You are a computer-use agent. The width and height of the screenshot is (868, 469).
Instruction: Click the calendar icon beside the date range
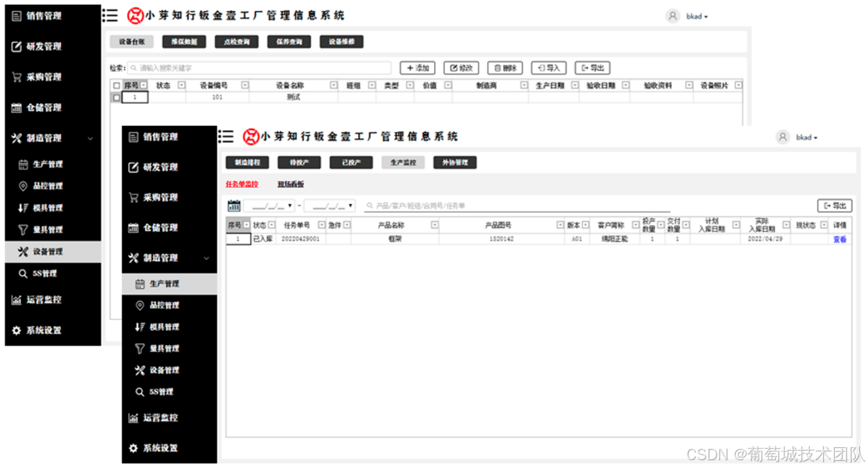pyautogui.click(x=234, y=205)
